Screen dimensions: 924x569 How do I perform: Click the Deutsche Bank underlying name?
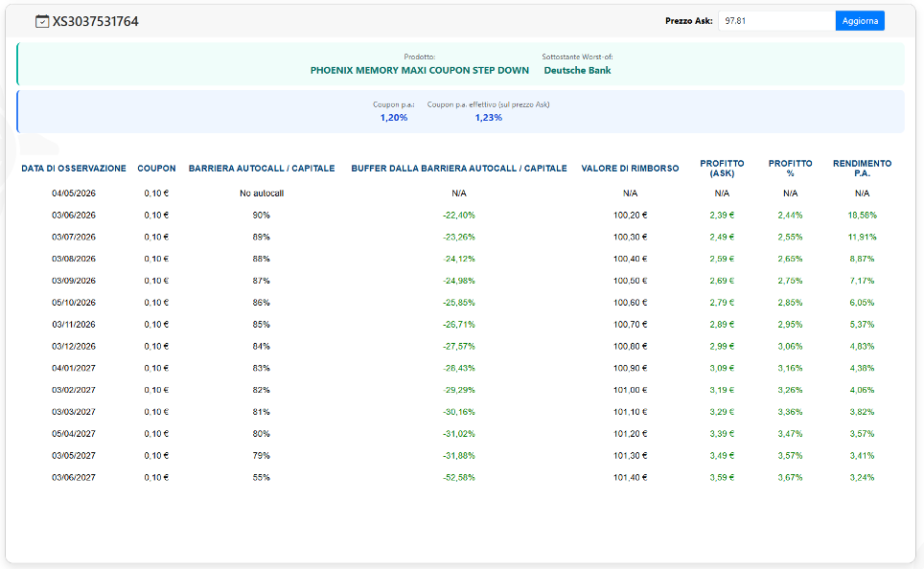click(577, 70)
